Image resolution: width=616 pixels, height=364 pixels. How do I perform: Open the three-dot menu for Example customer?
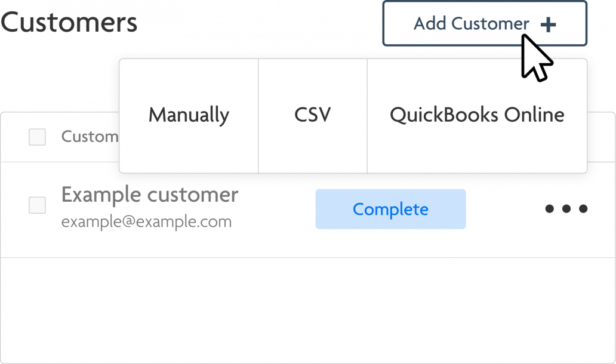pyautogui.click(x=566, y=208)
